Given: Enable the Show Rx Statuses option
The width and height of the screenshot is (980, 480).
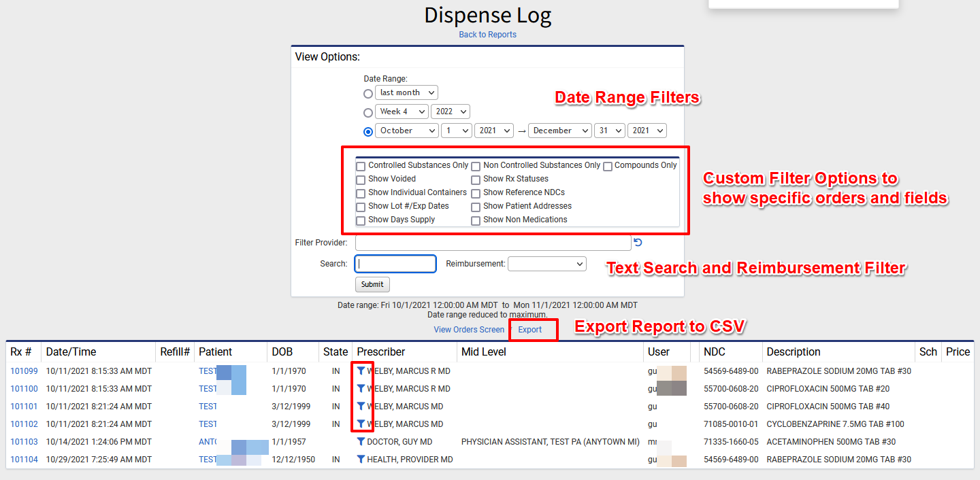Looking at the screenshot, I should pyautogui.click(x=476, y=179).
